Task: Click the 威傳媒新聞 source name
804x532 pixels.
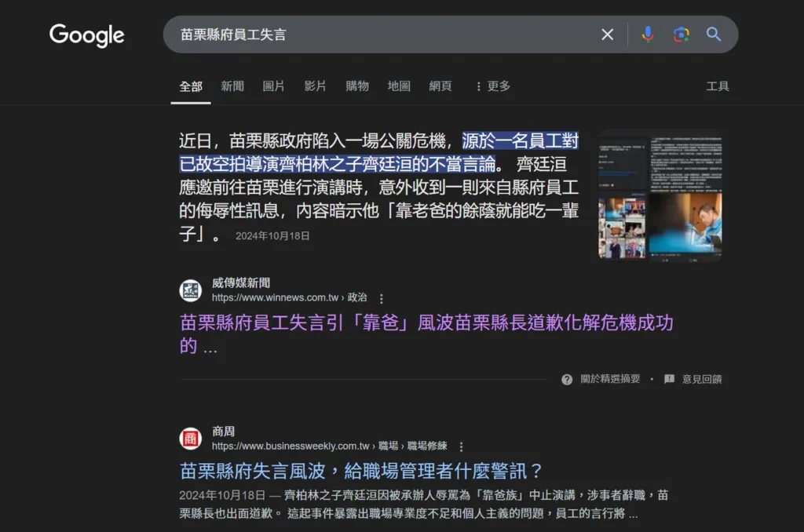Action: click(x=241, y=283)
